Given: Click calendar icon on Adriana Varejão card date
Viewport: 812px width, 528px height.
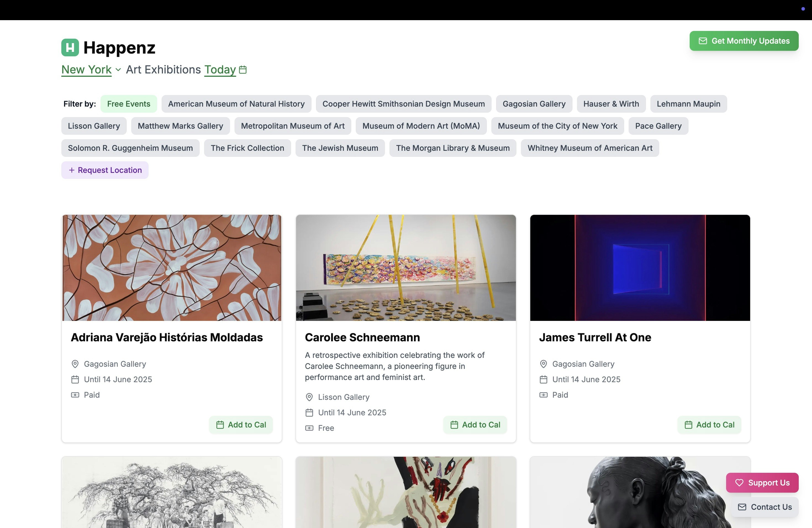Looking at the screenshot, I should (75, 379).
